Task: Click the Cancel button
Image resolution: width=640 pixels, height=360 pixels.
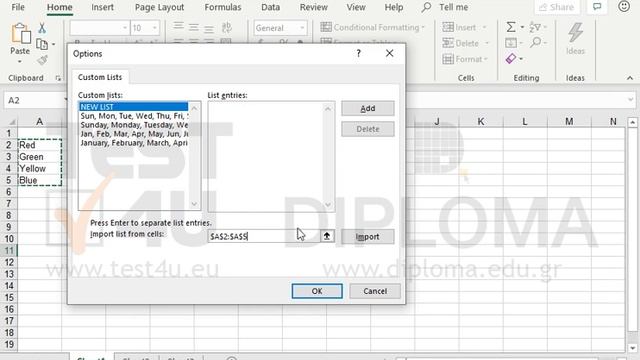Action: pyautogui.click(x=375, y=291)
